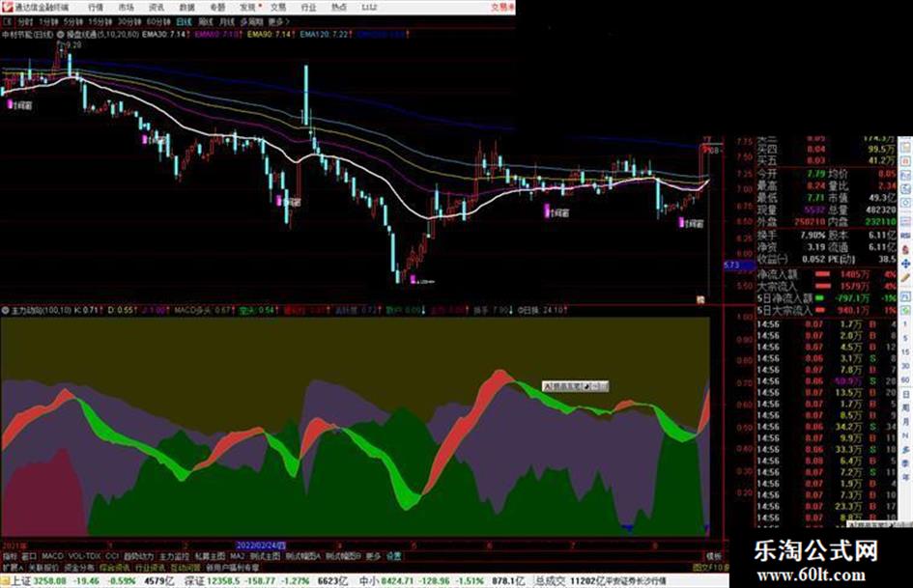913x588 pixels.
Task: Open the 行情 menu
Action: (x=96, y=8)
